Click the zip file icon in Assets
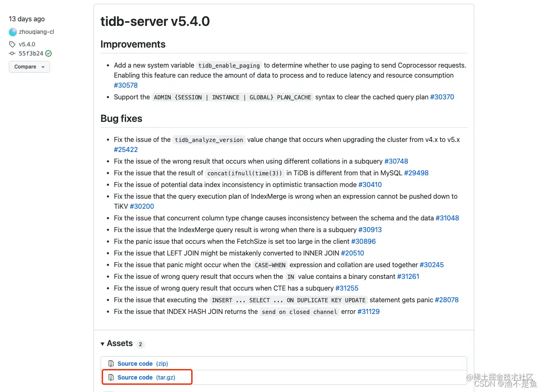The image size is (544, 392). tap(111, 364)
